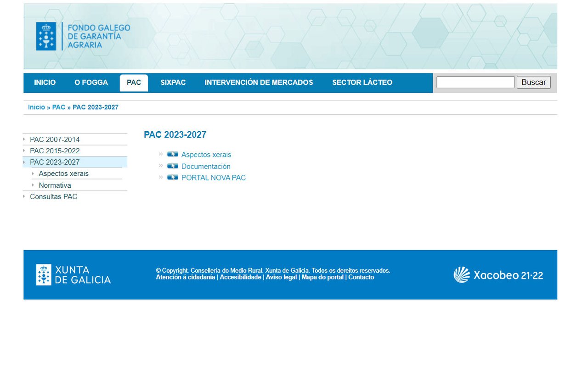Open the Aviso legal footer link
Viewport: 588px width, 375px height.
[282, 277]
